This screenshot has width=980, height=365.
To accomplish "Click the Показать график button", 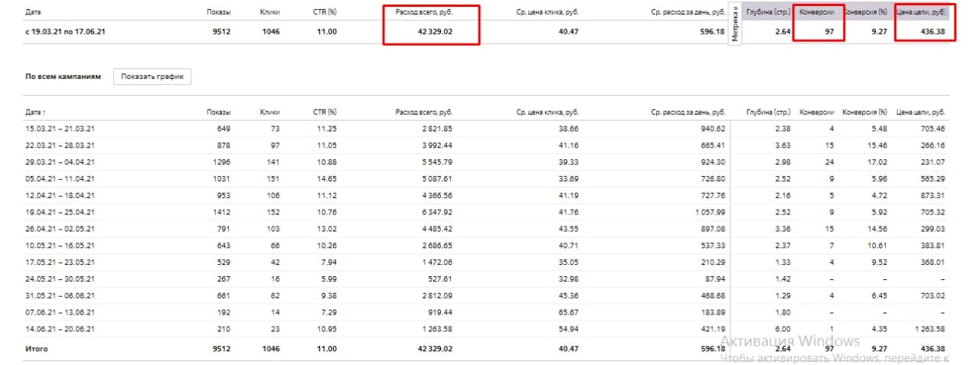I will tap(152, 77).
